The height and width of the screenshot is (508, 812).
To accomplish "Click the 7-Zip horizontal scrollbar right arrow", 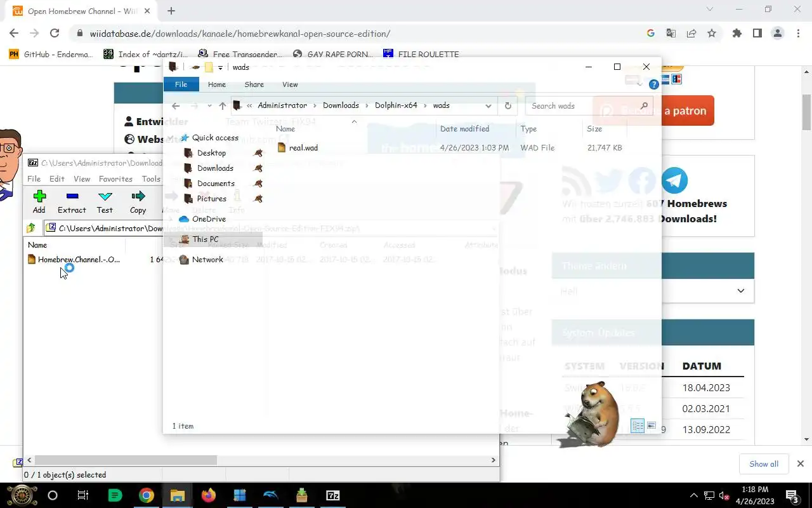I will pyautogui.click(x=494, y=460).
